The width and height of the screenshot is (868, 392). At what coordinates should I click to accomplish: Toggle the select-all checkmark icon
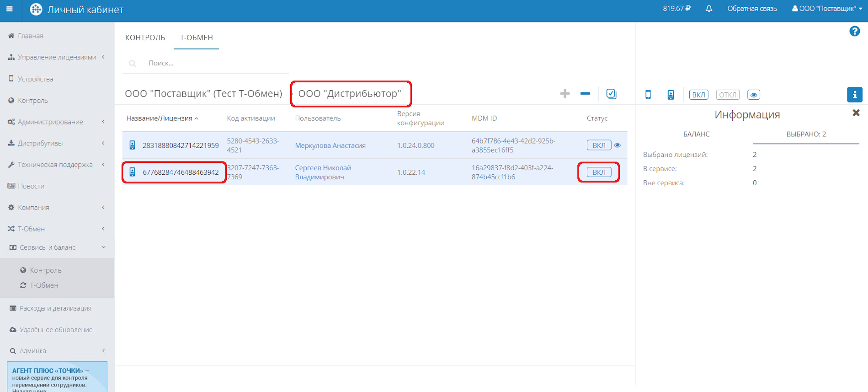pos(611,94)
